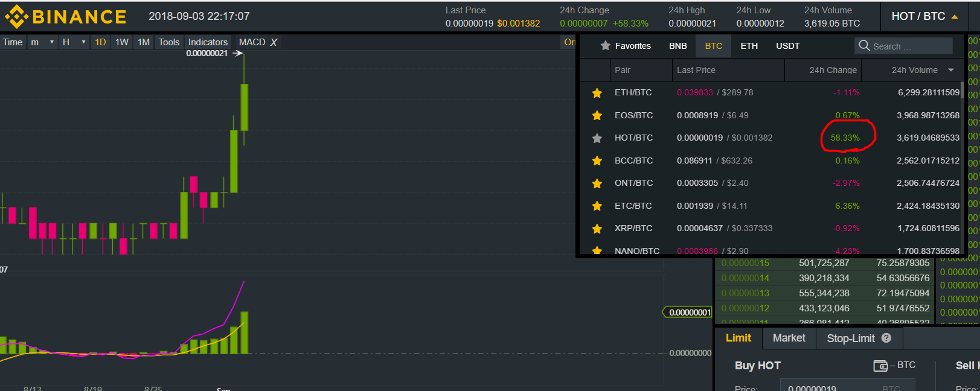Click order book price 0.00000013
This screenshot has height=391, width=980.
(745, 293)
